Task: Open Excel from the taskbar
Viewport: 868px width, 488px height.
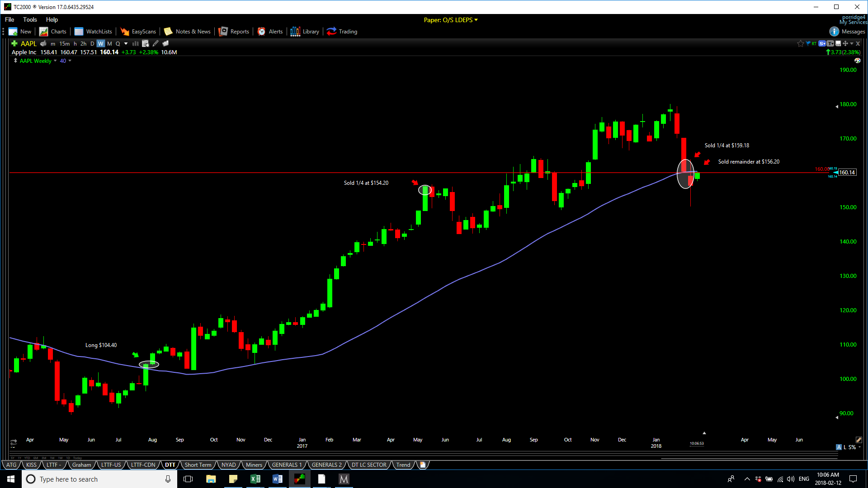Action: [x=255, y=479]
